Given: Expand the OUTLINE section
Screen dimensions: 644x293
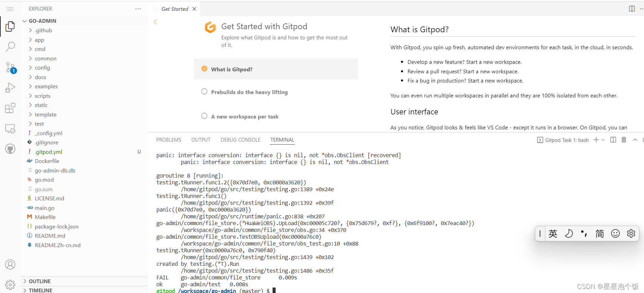Looking at the screenshot, I should click(84, 281).
